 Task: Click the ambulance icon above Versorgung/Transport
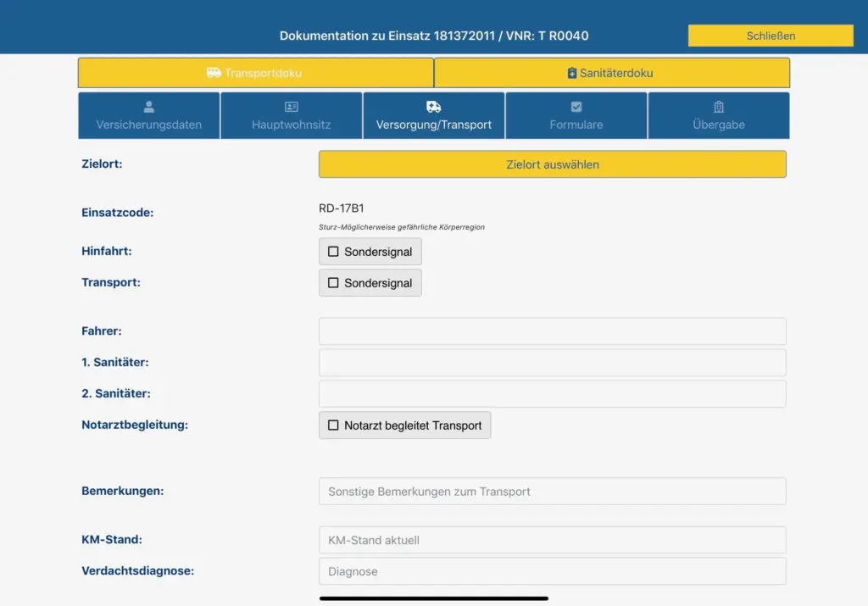434,107
